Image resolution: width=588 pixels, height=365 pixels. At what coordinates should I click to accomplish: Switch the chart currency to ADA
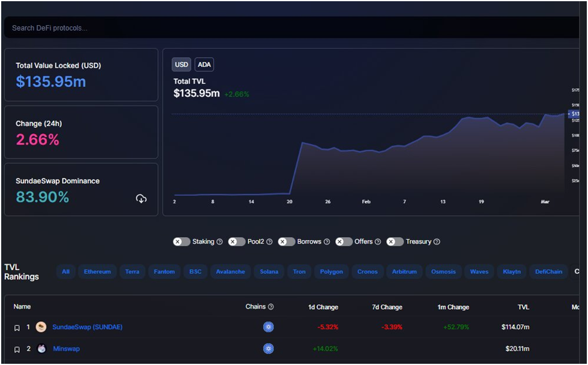pyautogui.click(x=204, y=65)
